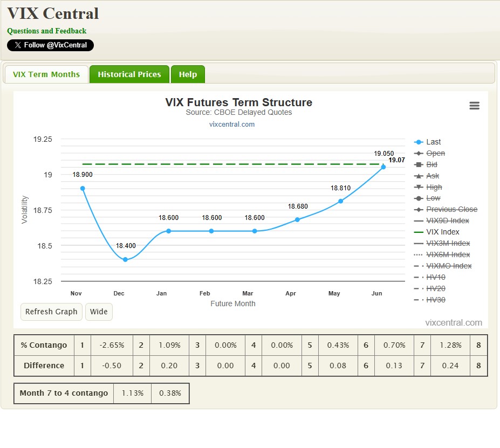This screenshot has height=448, width=500.
Task: Open the Questions and Feedback link
Action: [46, 31]
